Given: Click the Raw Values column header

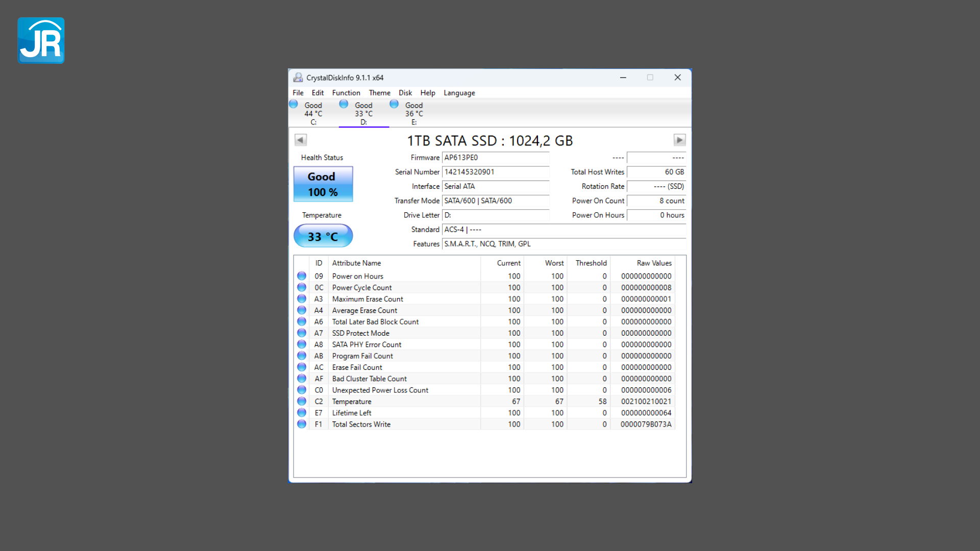Looking at the screenshot, I should [x=654, y=263].
